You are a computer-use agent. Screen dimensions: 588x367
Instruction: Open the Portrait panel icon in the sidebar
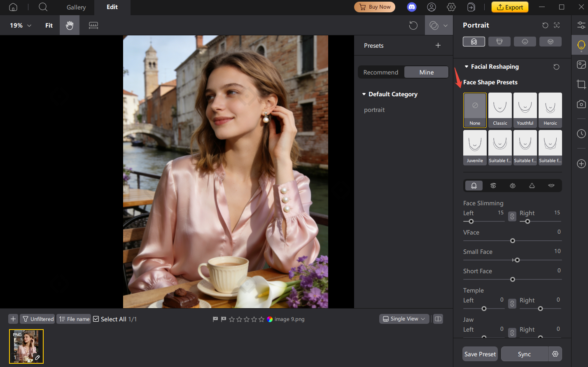(581, 45)
